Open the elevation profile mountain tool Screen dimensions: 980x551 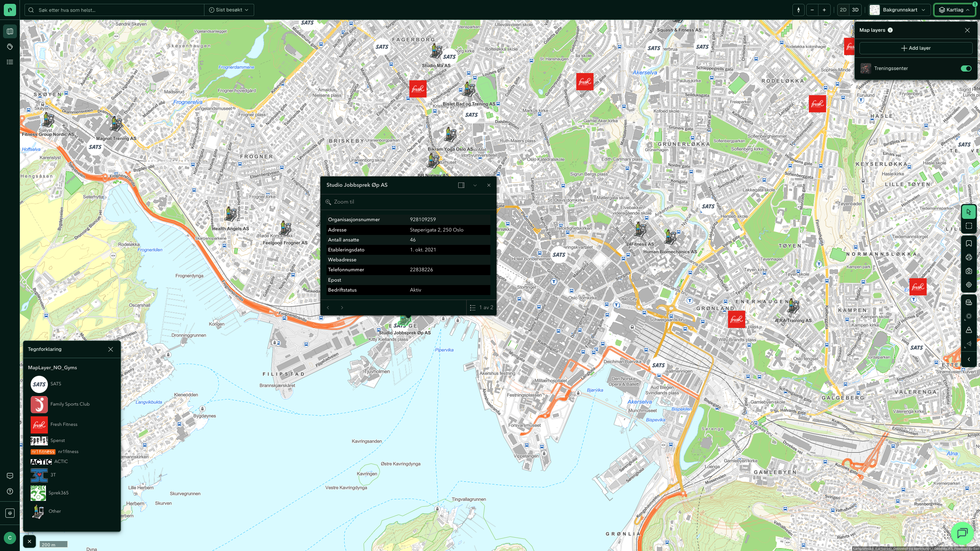coord(969,330)
